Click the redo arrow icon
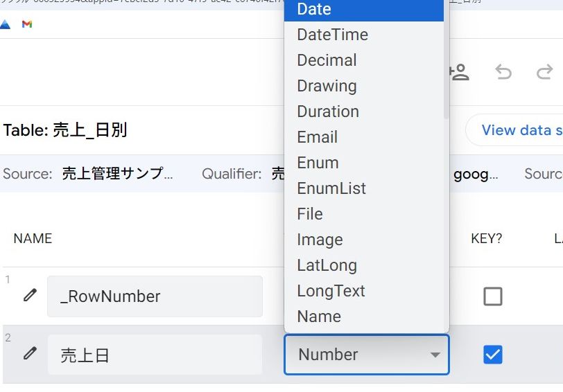The width and height of the screenshot is (563, 392). pyautogui.click(x=545, y=72)
